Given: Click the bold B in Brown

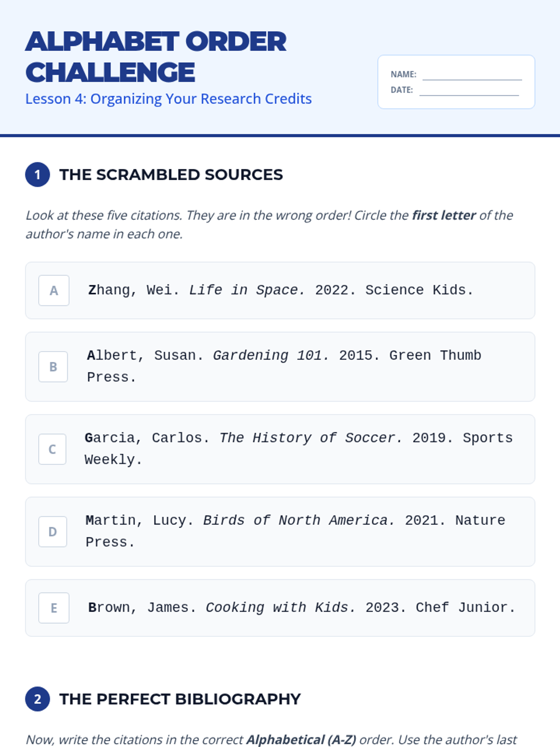Looking at the screenshot, I should (x=92, y=608).
